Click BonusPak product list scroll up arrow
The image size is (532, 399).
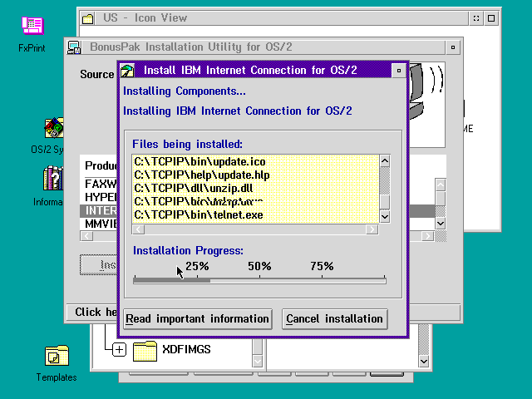(x=441, y=185)
